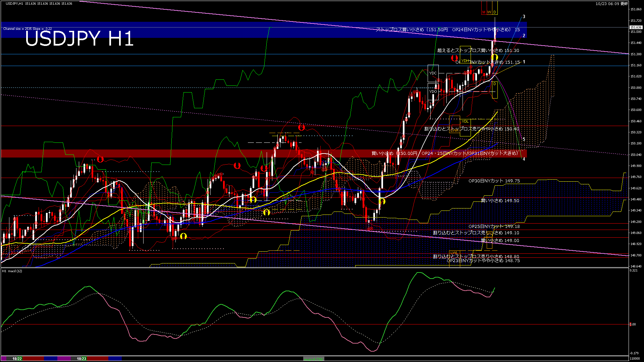Click the 'Channel size = 2535 Slope' text
The image size is (644, 362).
click(28, 29)
